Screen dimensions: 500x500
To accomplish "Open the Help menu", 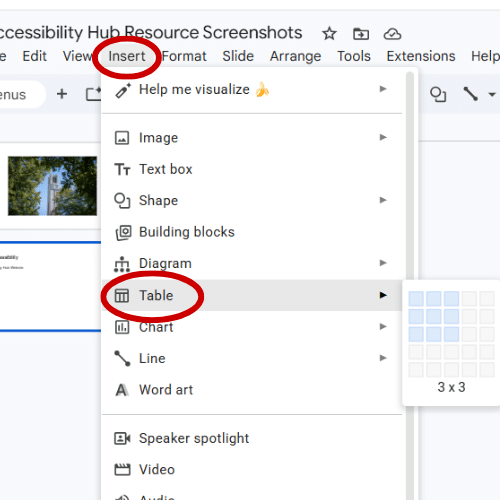I will click(485, 56).
